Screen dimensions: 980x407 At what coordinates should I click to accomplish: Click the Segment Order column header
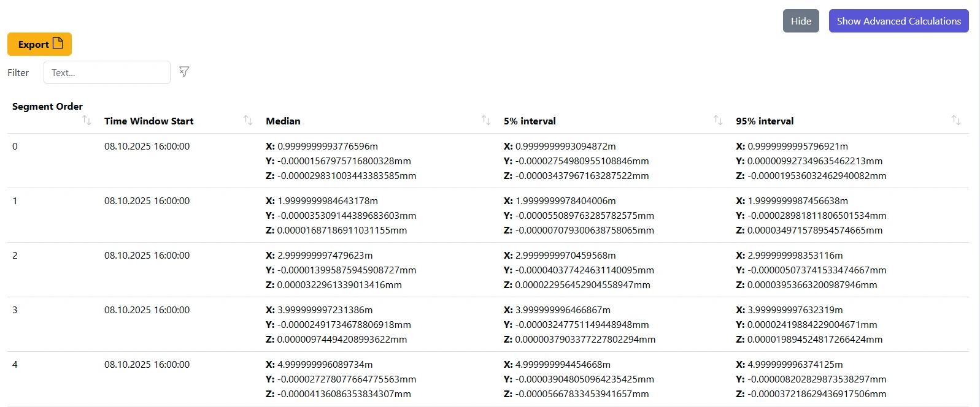[x=47, y=106]
